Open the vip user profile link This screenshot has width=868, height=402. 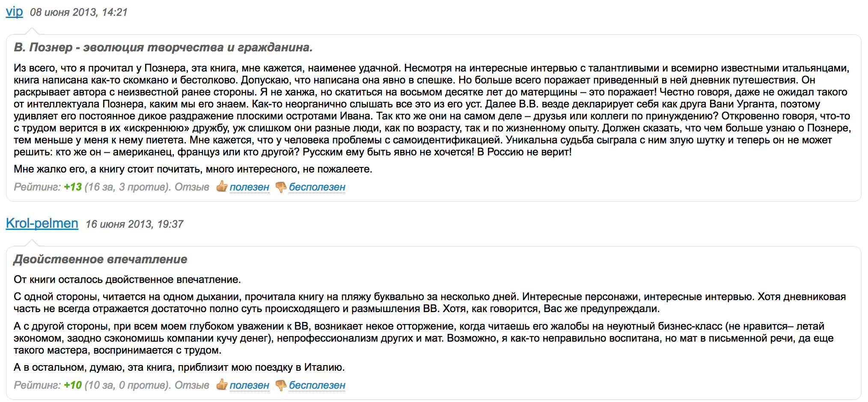click(x=14, y=12)
